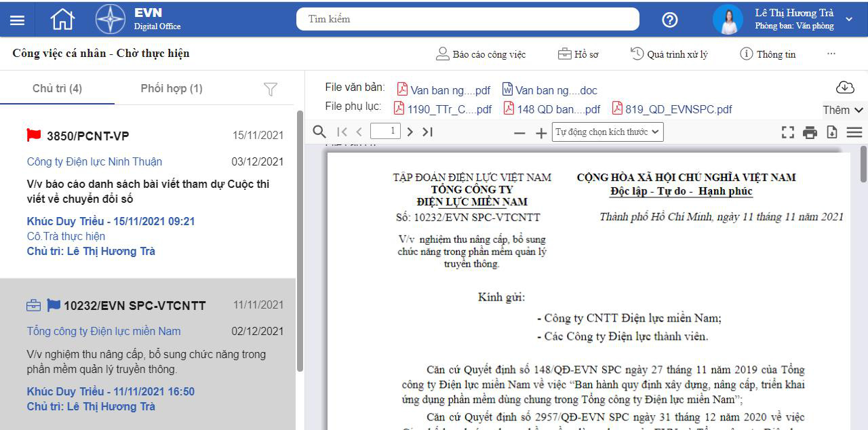Image resolution: width=868 pixels, height=430 pixels.
Task: Toggle the red flag on 3850/PCNT-VP
Action: click(34, 135)
